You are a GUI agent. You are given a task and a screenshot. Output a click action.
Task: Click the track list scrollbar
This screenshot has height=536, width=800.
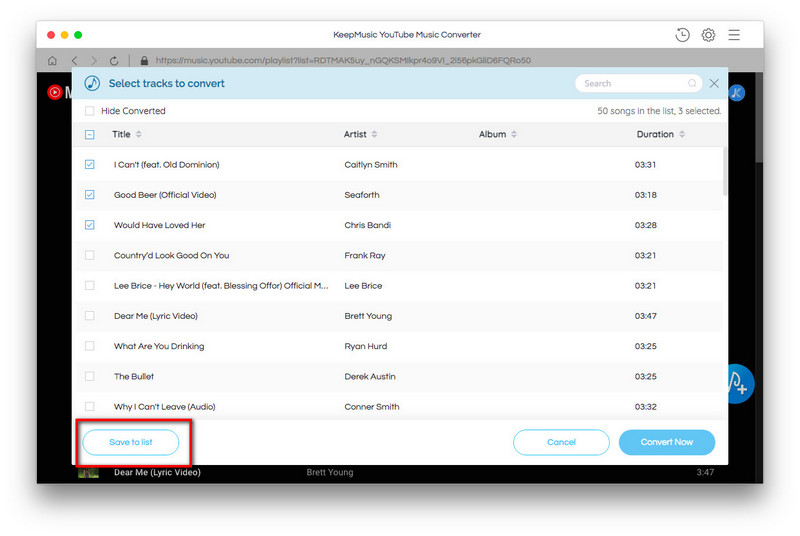click(x=724, y=171)
